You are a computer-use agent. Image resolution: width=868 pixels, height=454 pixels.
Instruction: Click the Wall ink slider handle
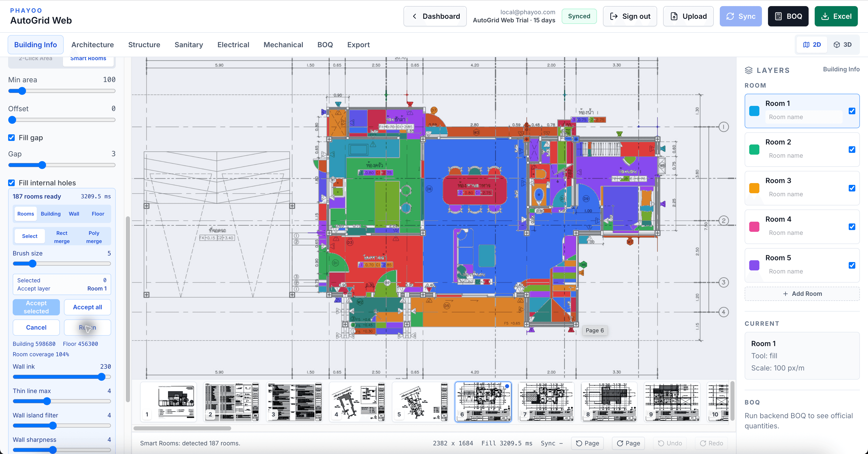pyautogui.click(x=102, y=377)
